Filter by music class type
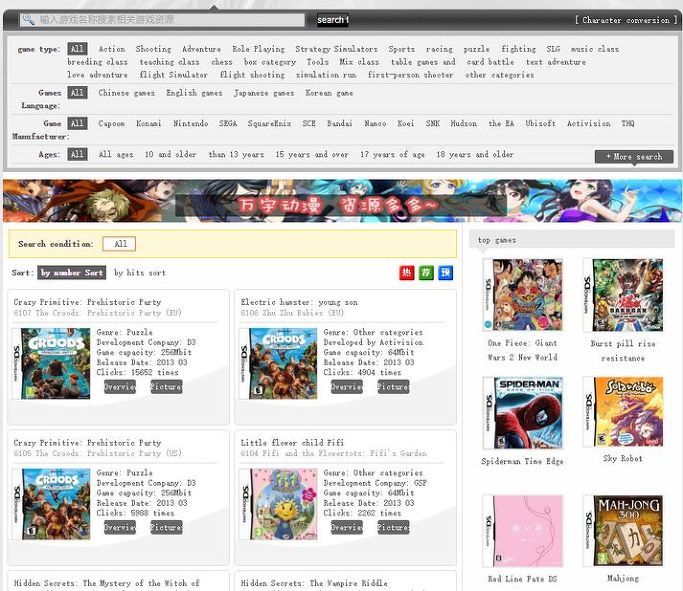683x591 pixels. [595, 49]
